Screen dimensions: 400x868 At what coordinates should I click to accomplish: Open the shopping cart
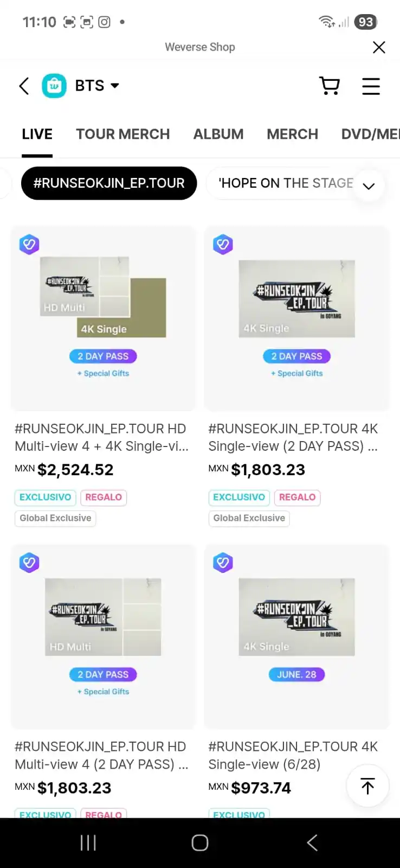[x=330, y=86]
